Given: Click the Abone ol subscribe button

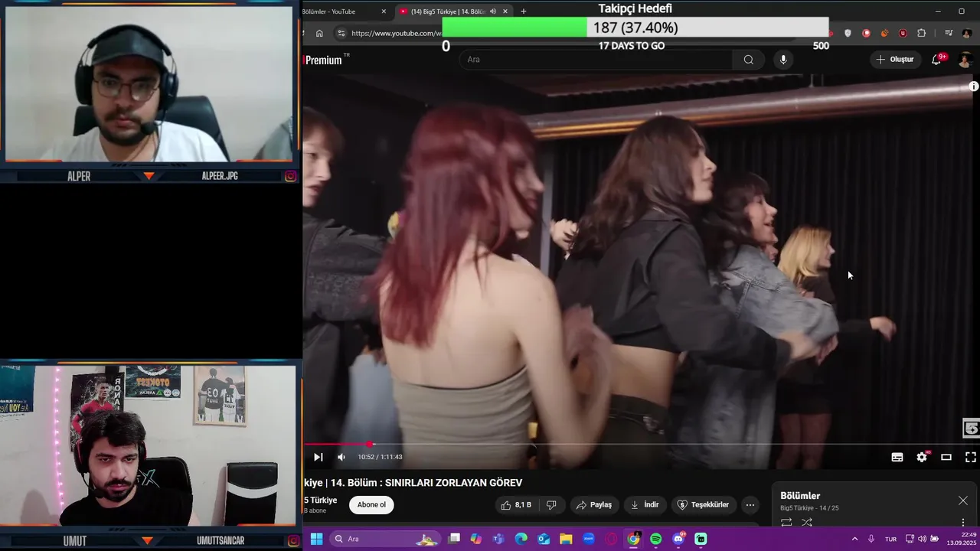Looking at the screenshot, I should (371, 505).
